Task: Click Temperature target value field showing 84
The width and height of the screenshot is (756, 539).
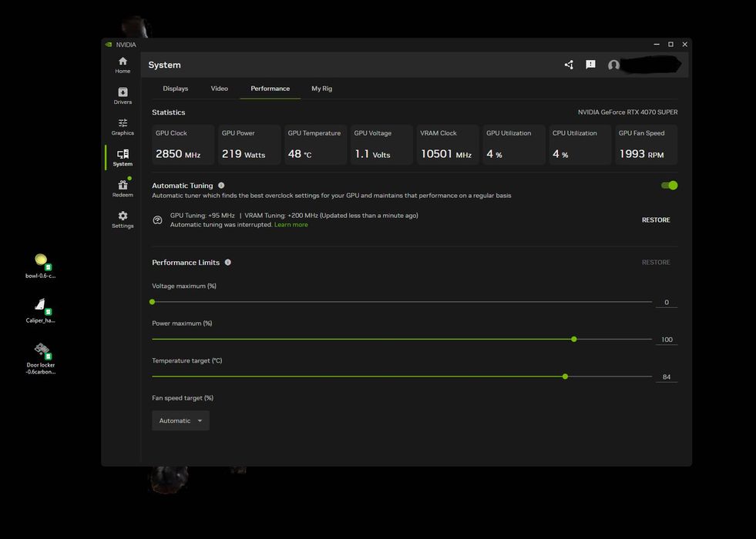Action: pos(667,377)
